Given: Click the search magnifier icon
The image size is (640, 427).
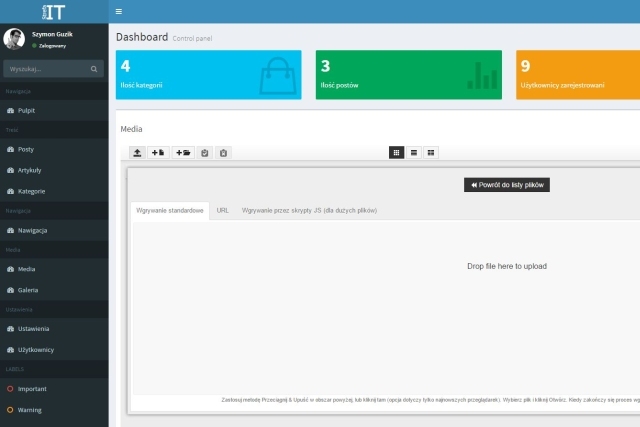Looking at the screenshot, I should point(94,69).
